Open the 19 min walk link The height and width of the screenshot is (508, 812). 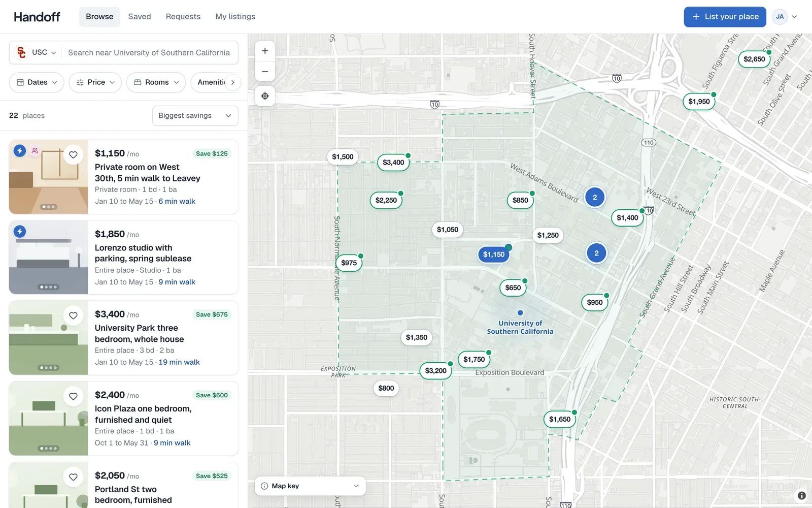179,362
